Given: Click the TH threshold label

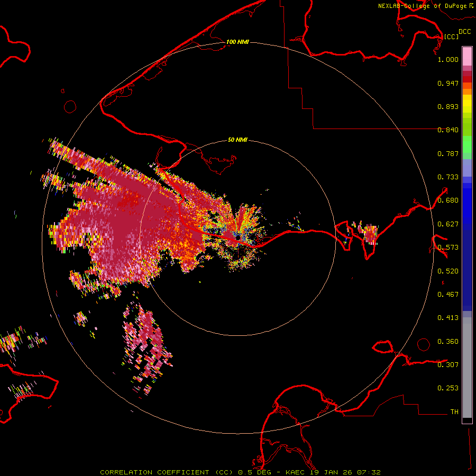Looking at the screenshot, I should [454, 412].
